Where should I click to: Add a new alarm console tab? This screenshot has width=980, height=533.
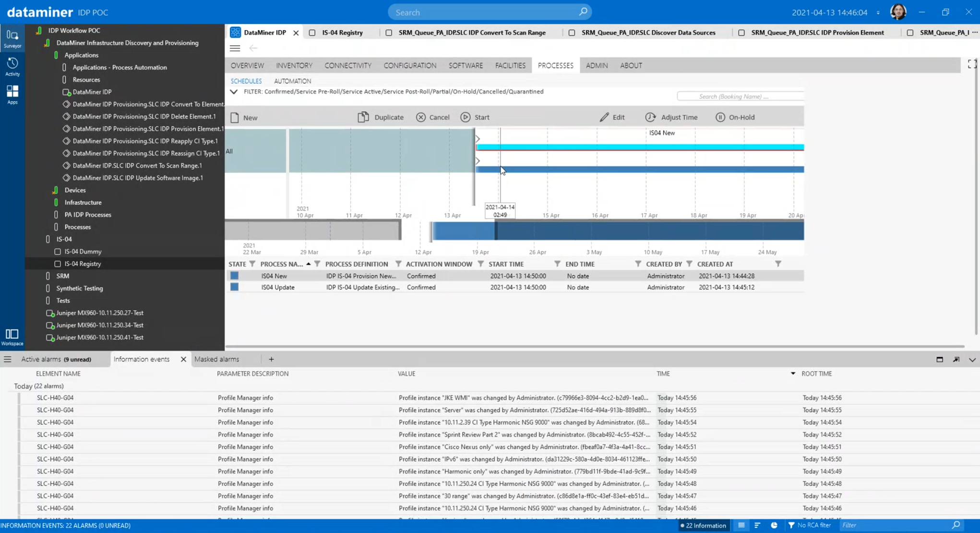click(x=271, y=359)
